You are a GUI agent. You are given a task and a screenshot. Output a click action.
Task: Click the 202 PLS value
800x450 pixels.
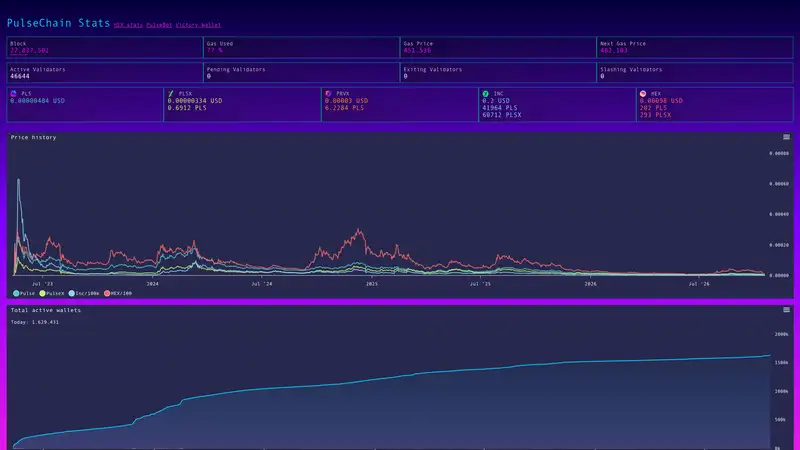(x=653, y=108)
